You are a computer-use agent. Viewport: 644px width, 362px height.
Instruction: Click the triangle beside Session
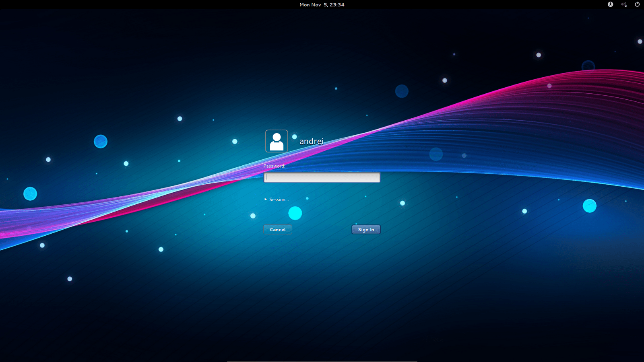pos(265,199)
